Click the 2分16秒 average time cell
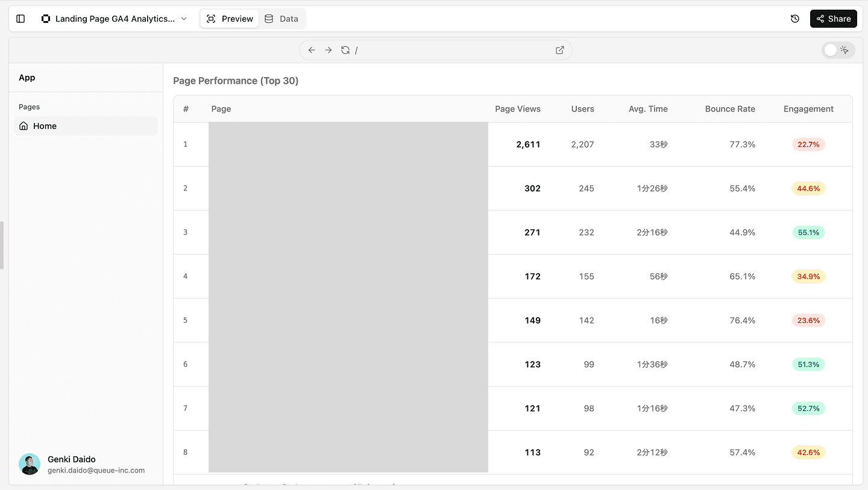Viewport: 868px width, 490px height. 652,232
